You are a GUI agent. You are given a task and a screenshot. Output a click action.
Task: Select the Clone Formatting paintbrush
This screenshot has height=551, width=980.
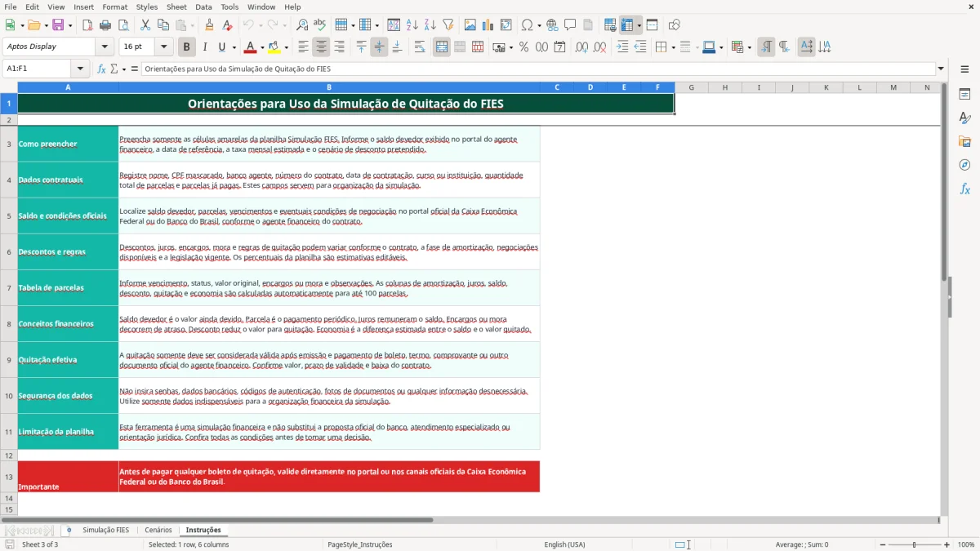pos(210,25)
